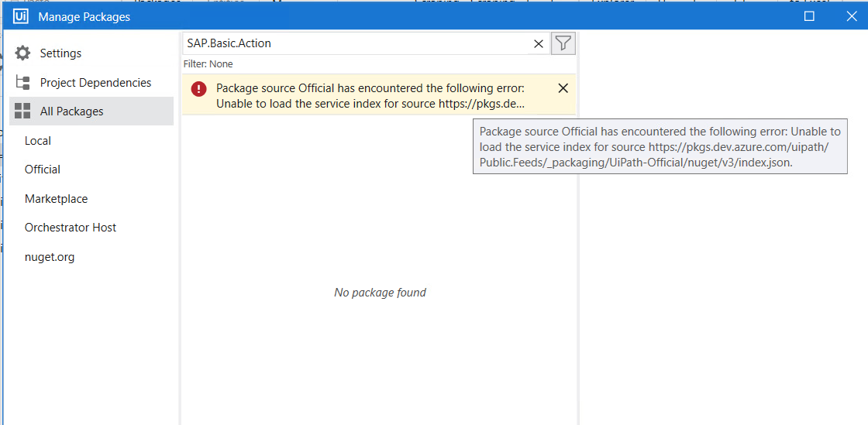Click the UiPath logo in the title bar
The image size is (868, 425).
[x=20, y=16]
